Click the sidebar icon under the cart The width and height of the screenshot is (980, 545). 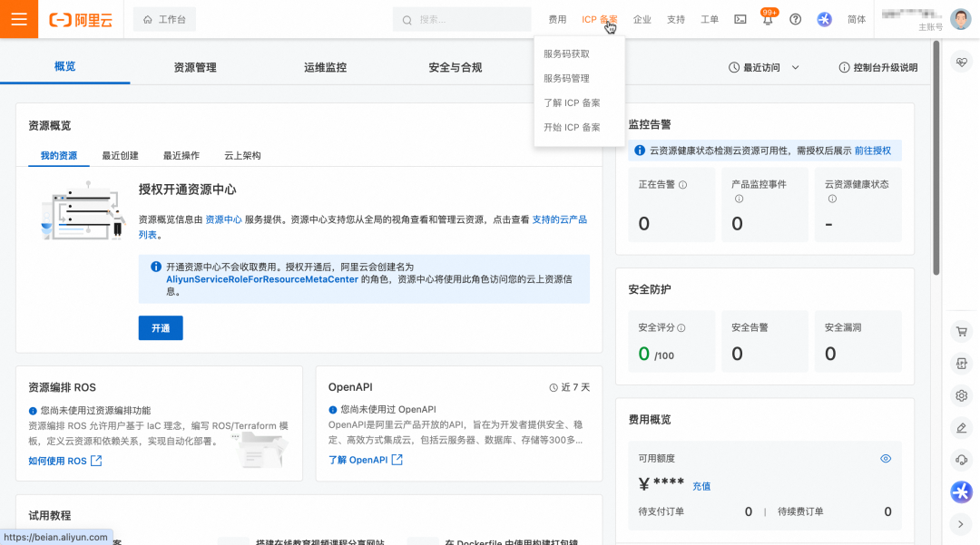[961, 364]
